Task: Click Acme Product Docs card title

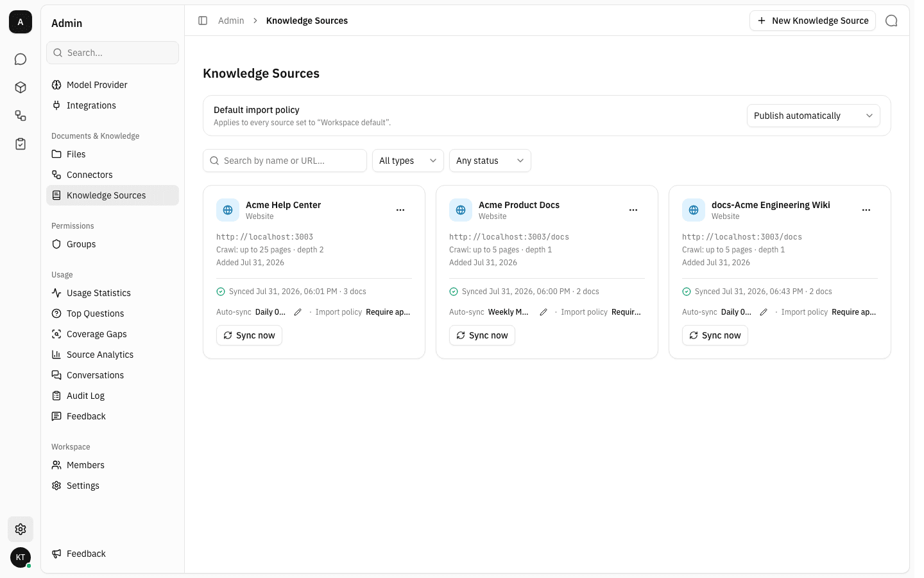Action: coord(519,205)
